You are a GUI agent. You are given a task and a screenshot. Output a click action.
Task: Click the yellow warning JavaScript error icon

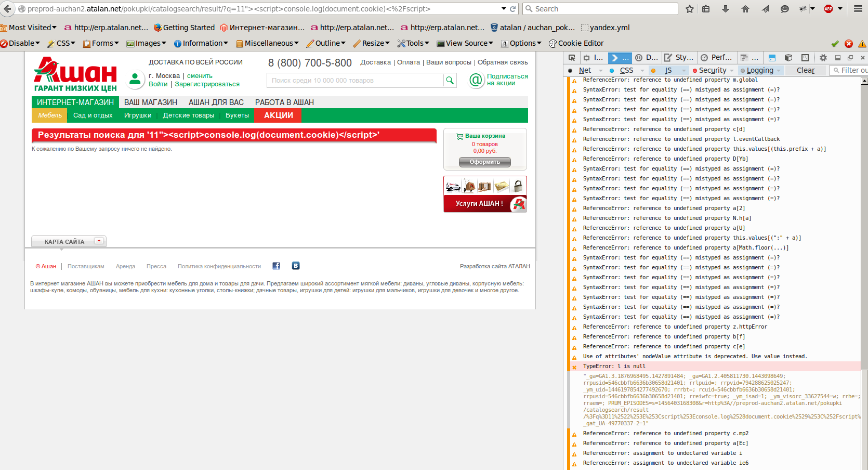pyautogui.click(x=862, y=44)
